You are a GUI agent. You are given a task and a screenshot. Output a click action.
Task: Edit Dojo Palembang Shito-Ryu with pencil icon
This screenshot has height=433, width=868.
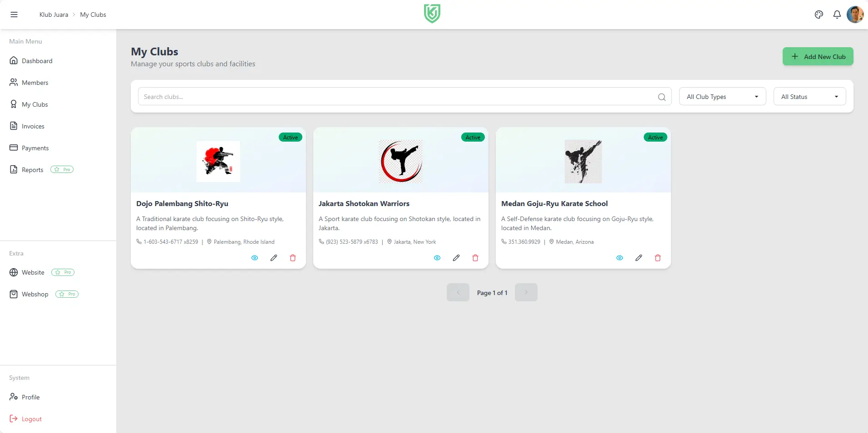[x=274, y=258]
